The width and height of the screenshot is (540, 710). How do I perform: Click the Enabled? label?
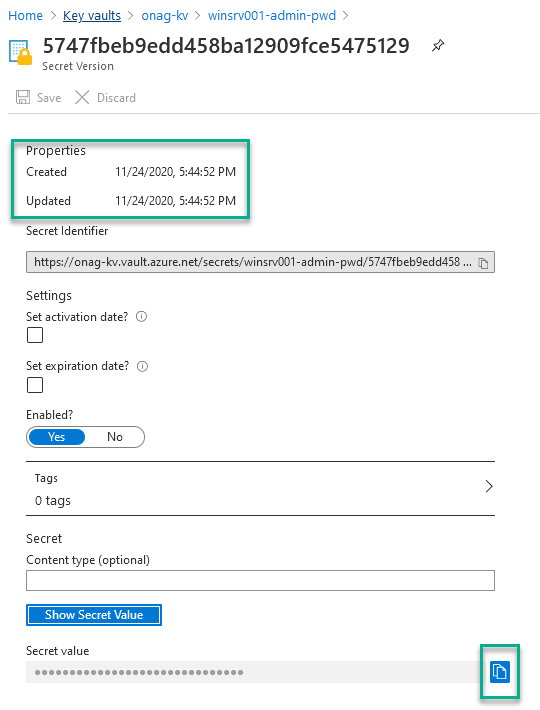(50, 415)
